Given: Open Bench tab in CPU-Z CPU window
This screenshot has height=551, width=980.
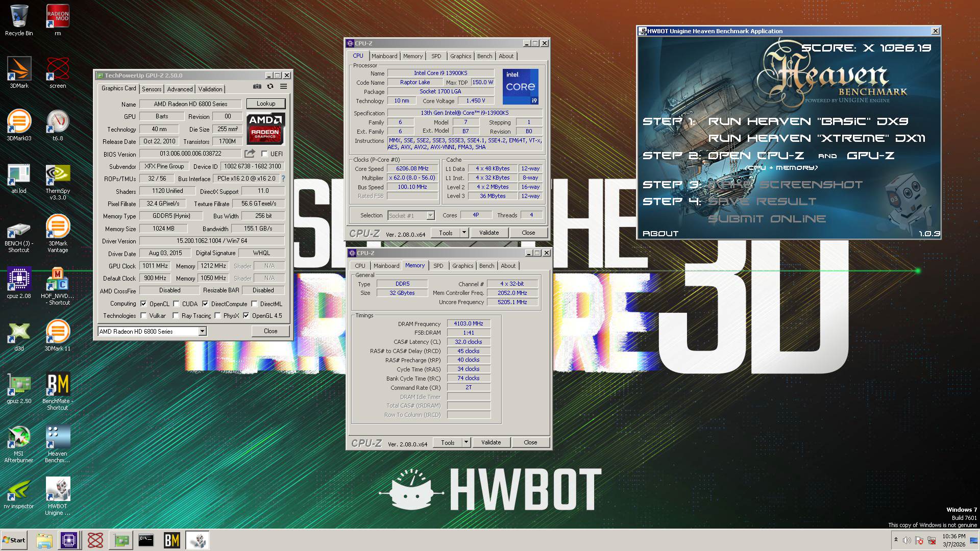Looking at the screenshot, I should click(485, 56).
